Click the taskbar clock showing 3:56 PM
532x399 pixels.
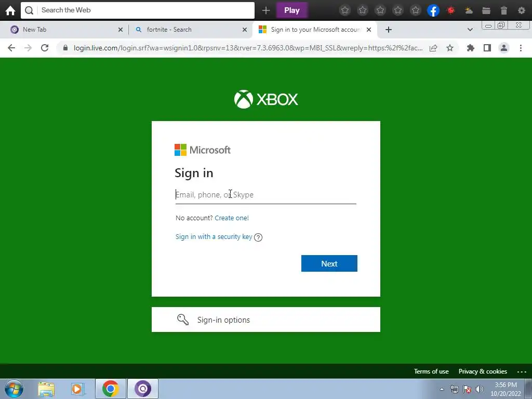click(x=506, y=389)
